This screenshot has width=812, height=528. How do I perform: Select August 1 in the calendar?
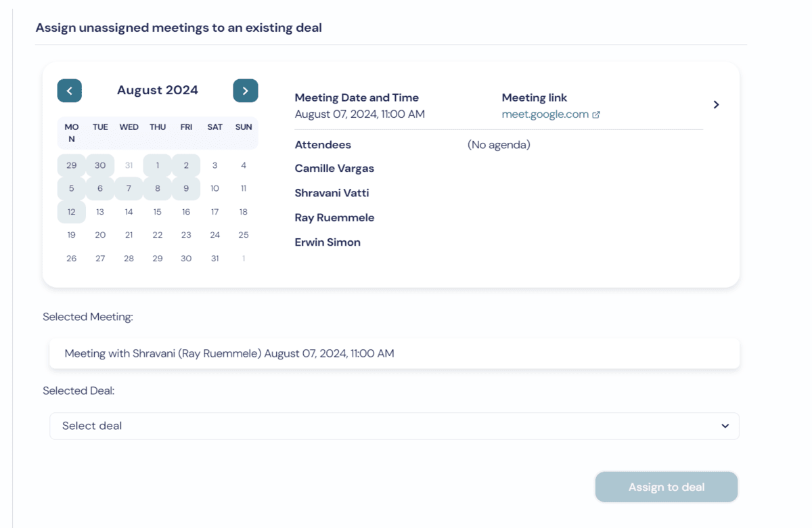(x=158, y=165)
